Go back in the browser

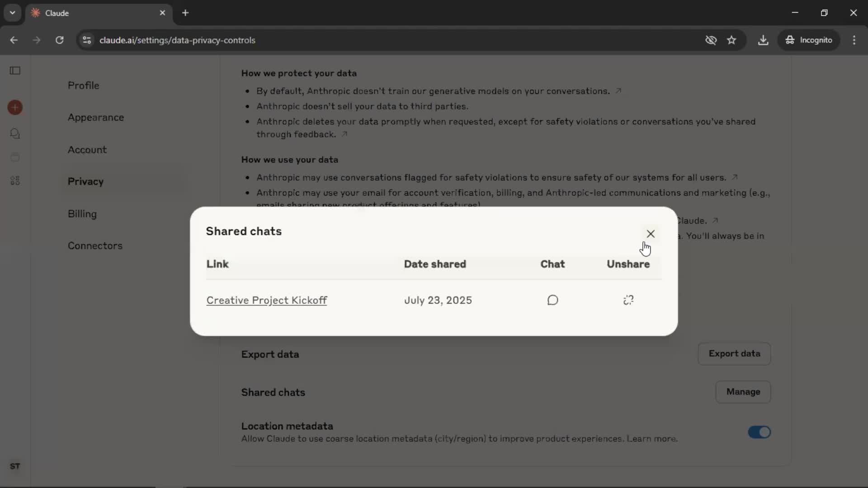click(14, 40)
